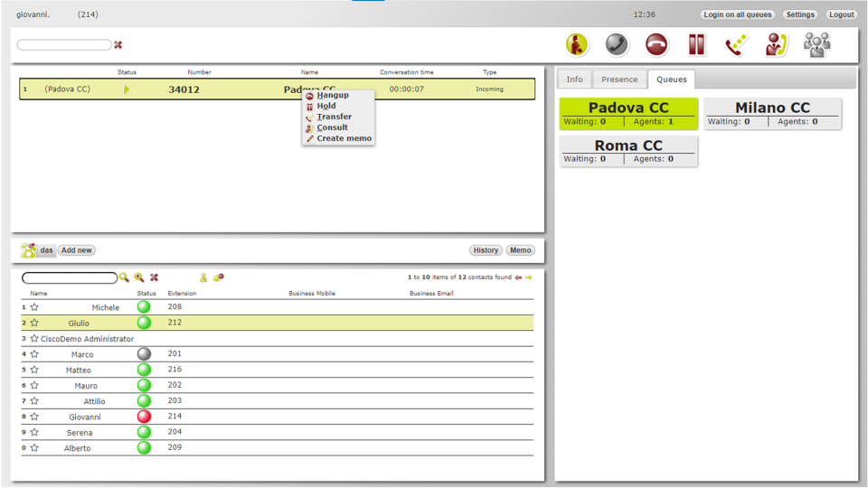Star Alberto as a favorite
Screen dimensions: 868x488
34,447
